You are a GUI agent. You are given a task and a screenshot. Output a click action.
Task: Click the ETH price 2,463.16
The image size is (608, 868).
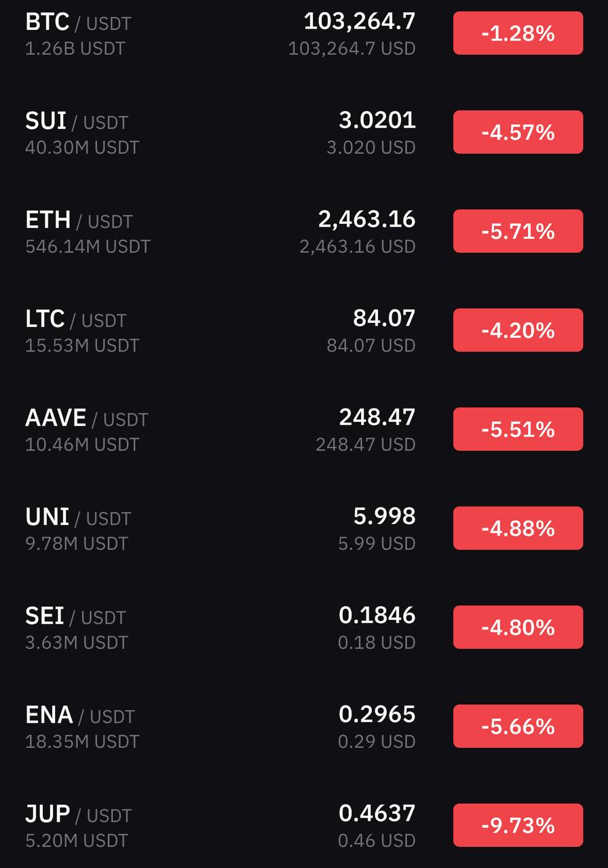click(367, 220)
